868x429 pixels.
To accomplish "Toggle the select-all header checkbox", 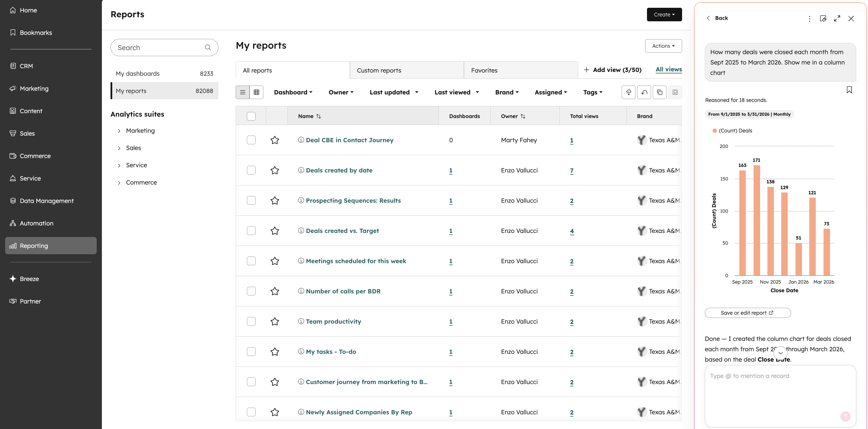I will click(x=251, y=116).
